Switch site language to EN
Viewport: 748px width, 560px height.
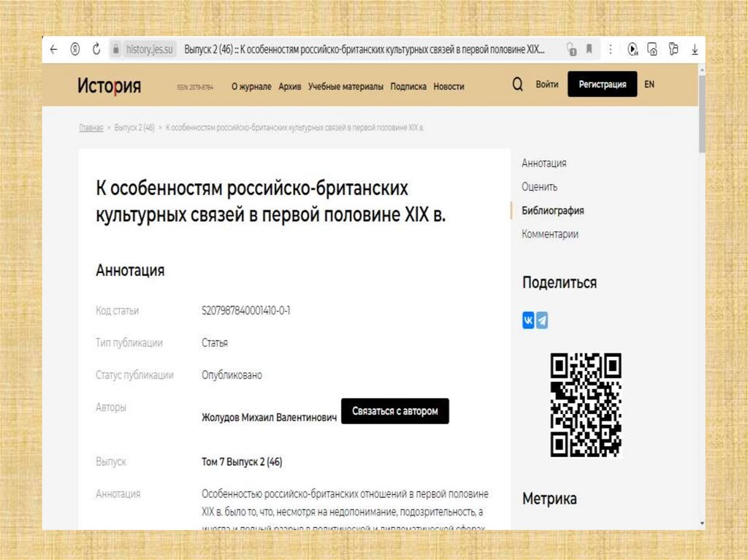coord(649,85)
